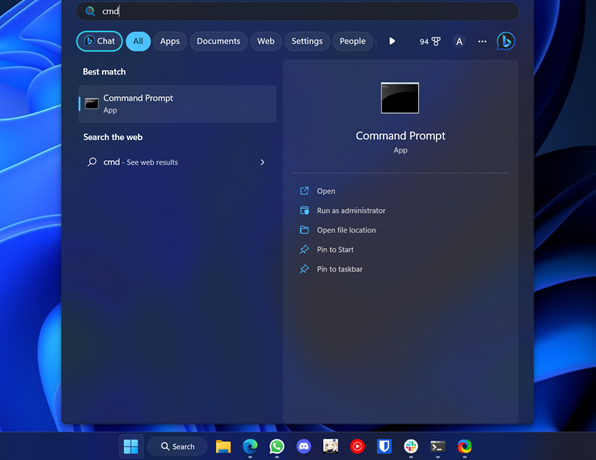Click the search magnifier icon in search box
This screenshot has width=596, height=460.
(x=90, y=11)
